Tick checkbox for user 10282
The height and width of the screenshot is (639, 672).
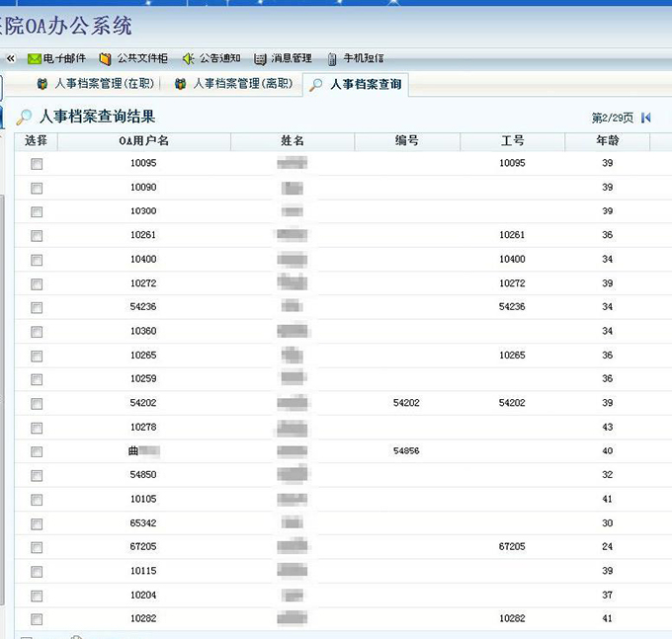point(37,619)
